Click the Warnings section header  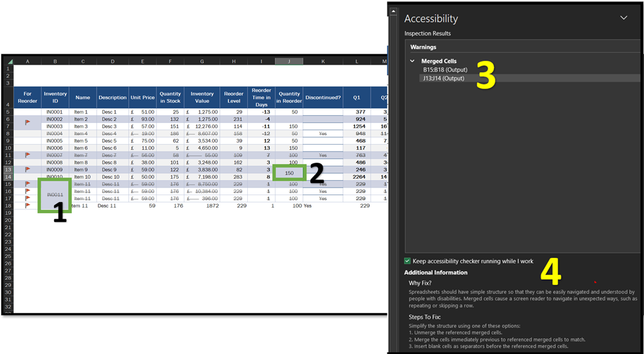point(424,47)
